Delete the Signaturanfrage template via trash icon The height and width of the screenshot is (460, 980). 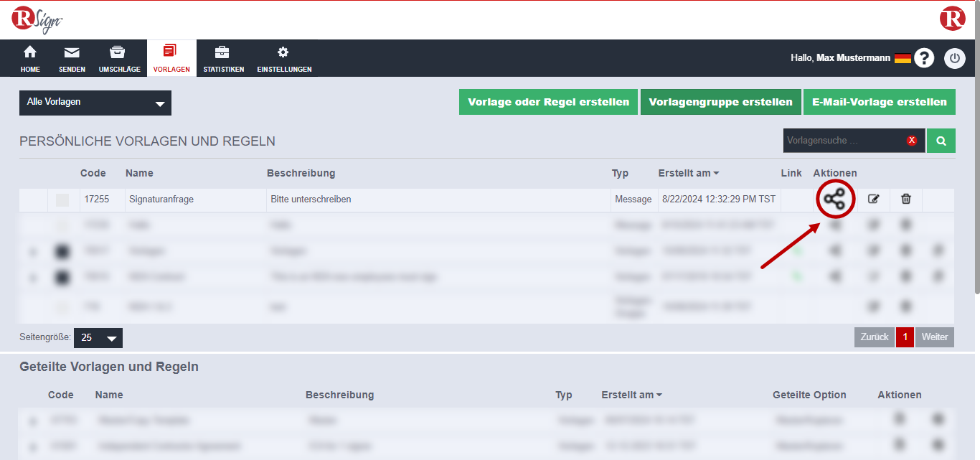click(906, 200)
